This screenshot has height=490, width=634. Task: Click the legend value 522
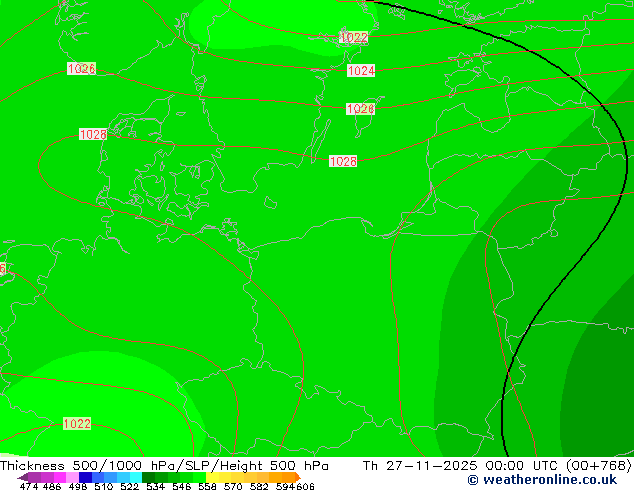point(129,486)
